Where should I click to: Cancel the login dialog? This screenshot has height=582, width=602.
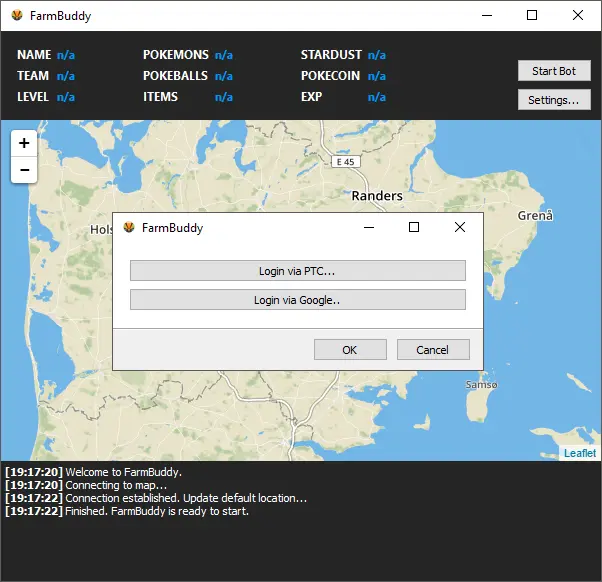click(x=433, y=350)
